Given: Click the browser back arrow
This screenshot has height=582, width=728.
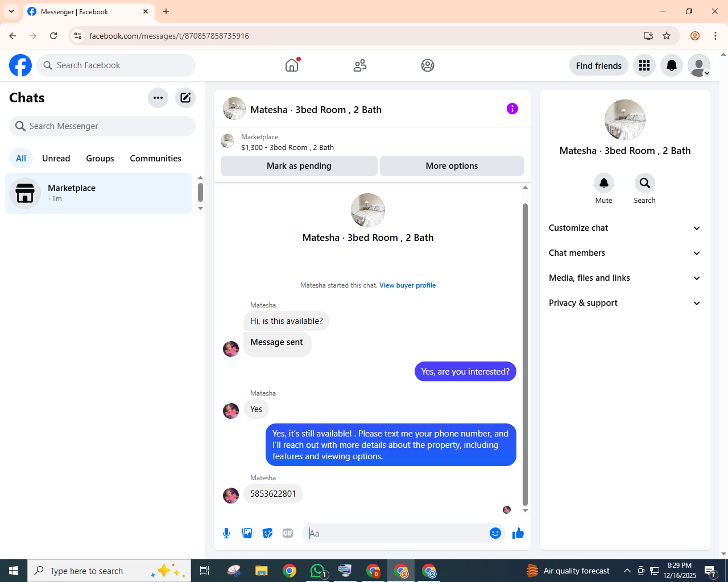Looking at the screenshot, I should pos(13,36).
